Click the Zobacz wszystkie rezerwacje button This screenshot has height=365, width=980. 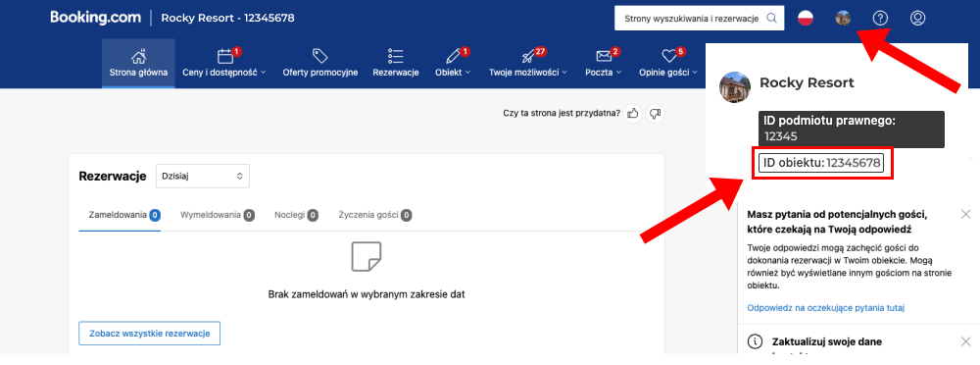(149, 334)
